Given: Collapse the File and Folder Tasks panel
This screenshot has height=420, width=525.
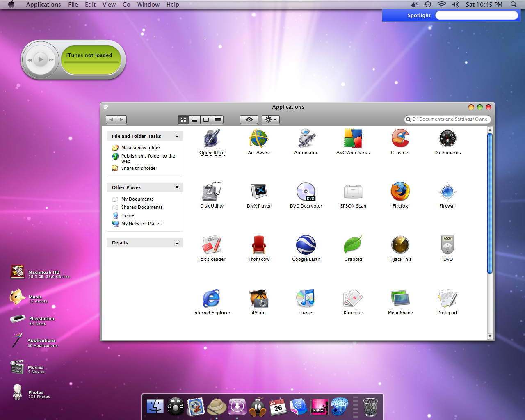Looking at the screenshot, I should point(177,136).
